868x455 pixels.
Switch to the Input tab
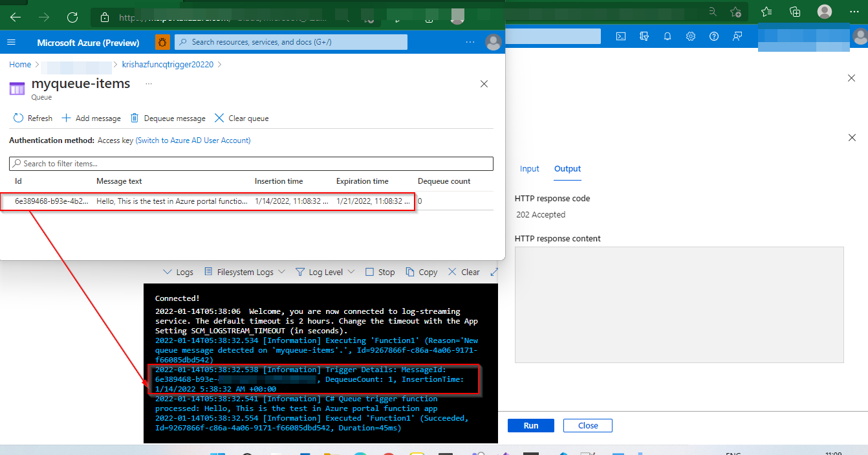pos(530,169)
